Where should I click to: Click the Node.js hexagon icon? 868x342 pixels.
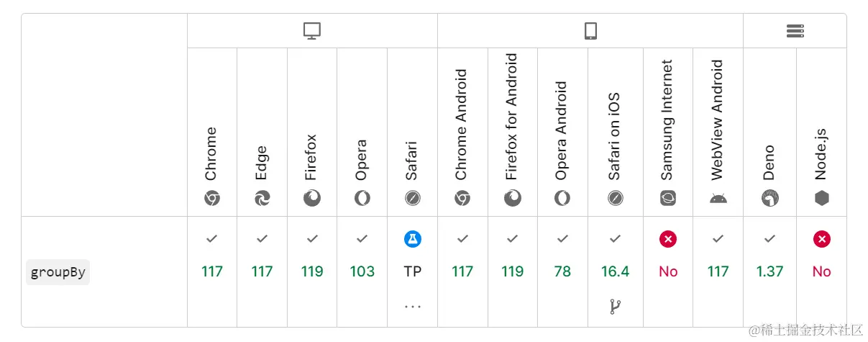point(821,198)
